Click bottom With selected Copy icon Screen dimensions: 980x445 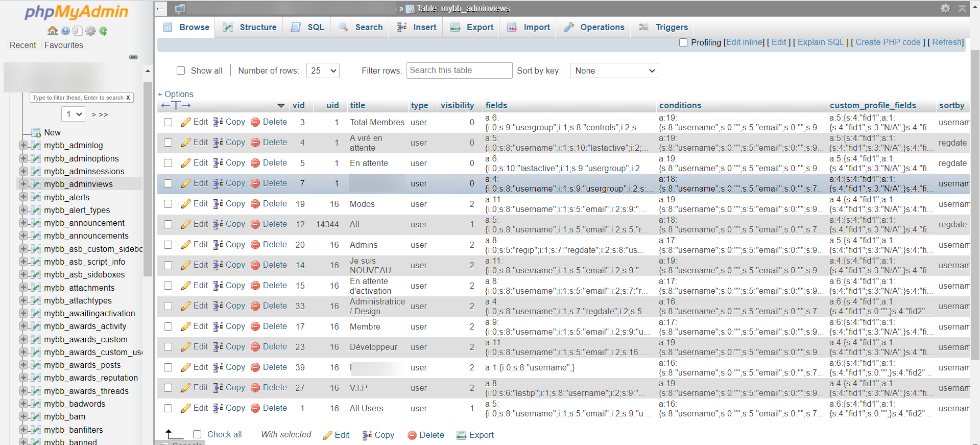tap(367, 435)
